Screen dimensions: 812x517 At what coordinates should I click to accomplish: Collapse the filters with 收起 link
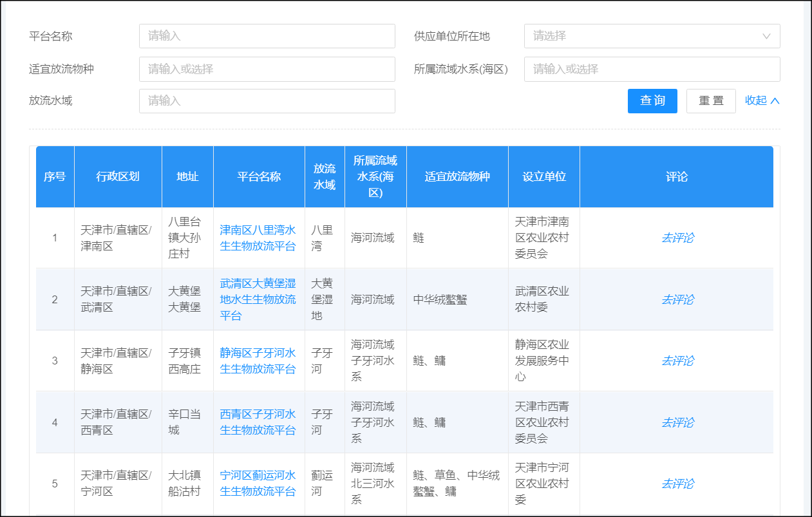762,100
